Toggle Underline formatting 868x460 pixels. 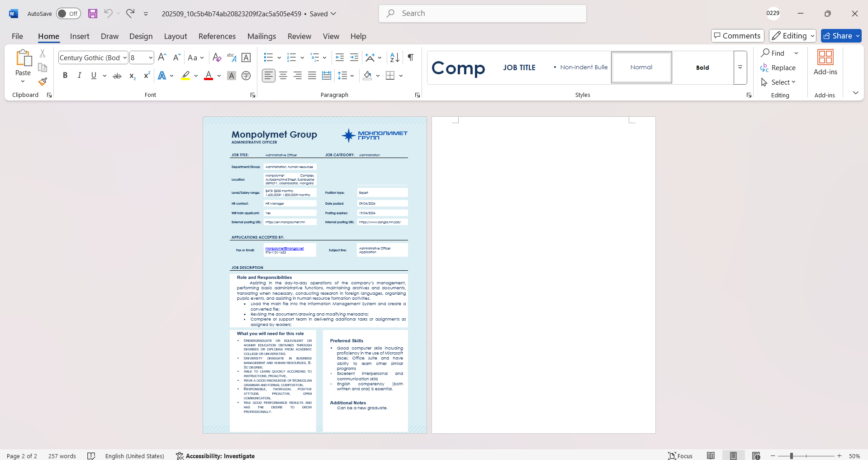94,76
